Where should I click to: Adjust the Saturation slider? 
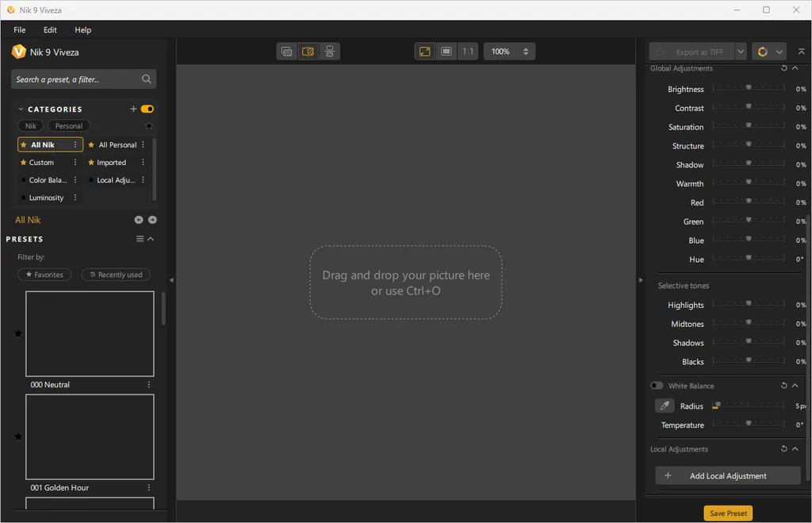click(749, 126)
